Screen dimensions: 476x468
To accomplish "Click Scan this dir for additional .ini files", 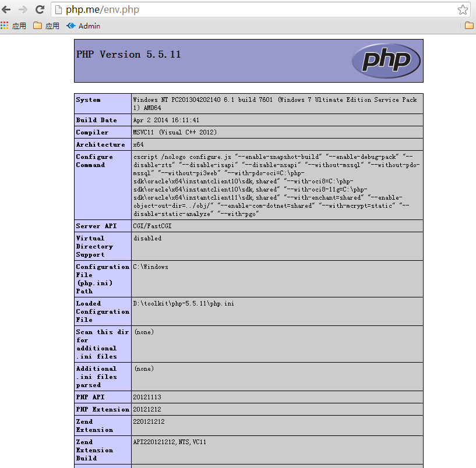I will click(x=103, y=344).
